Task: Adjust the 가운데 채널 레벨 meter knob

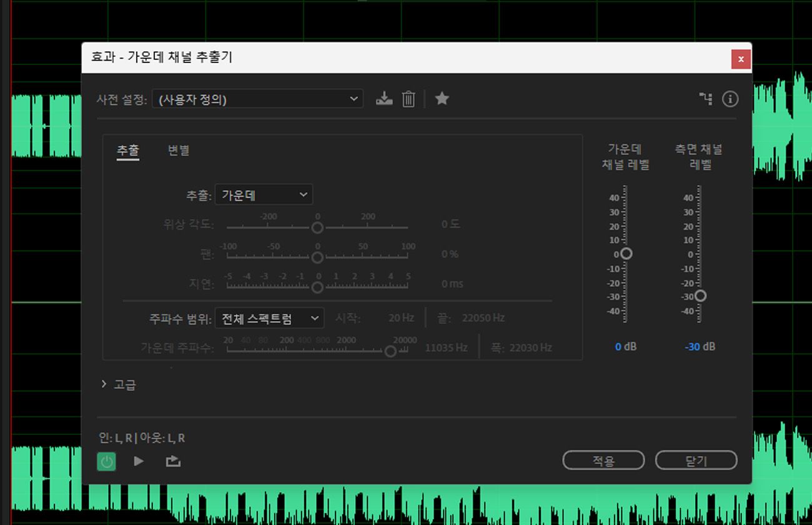Action: [x=626, y=254]
